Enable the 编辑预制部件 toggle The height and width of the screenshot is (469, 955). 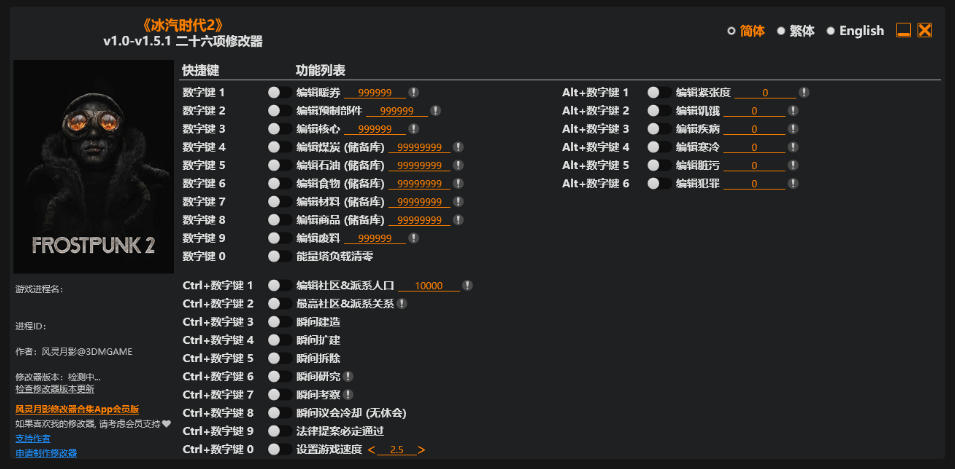(x=280, y=111)
